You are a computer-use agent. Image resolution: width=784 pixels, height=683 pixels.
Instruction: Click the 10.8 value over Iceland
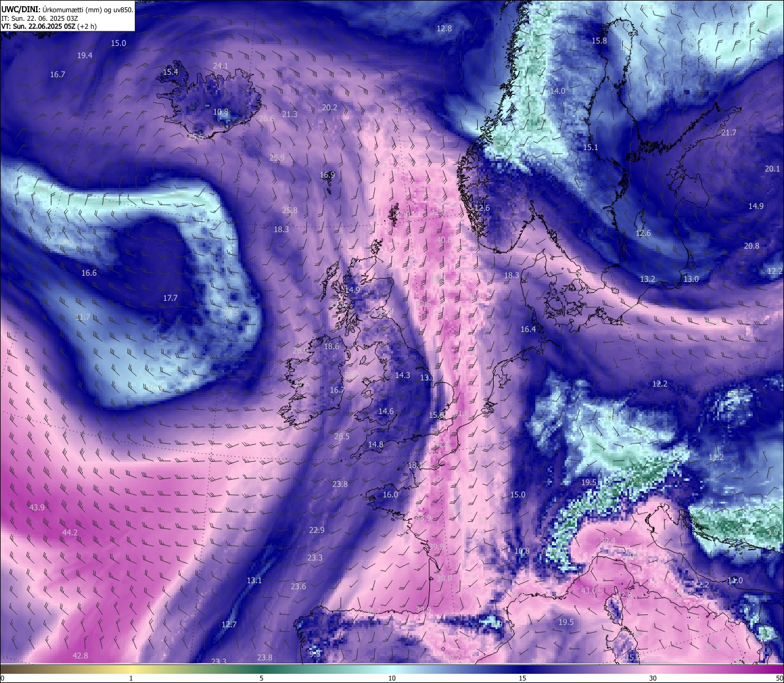[221, 112]
